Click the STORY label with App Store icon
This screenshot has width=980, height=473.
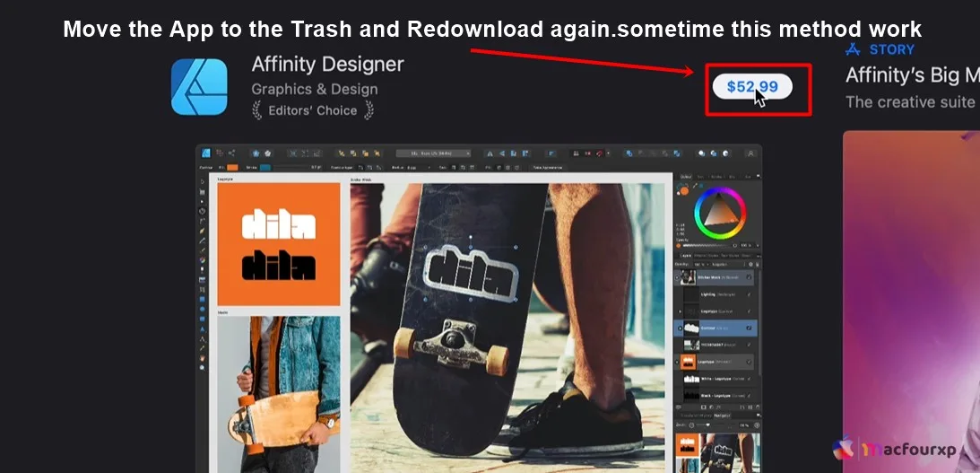[x=880, y=49]
